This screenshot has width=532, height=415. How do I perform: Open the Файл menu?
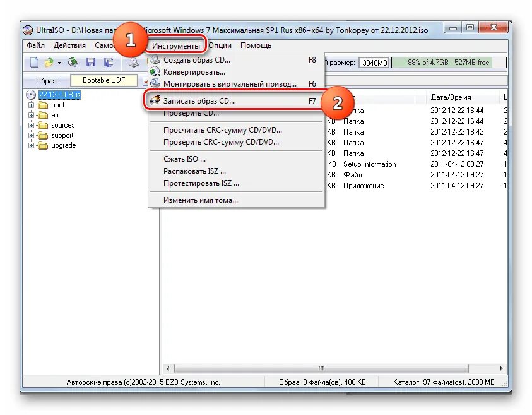(x=35, y=45)
